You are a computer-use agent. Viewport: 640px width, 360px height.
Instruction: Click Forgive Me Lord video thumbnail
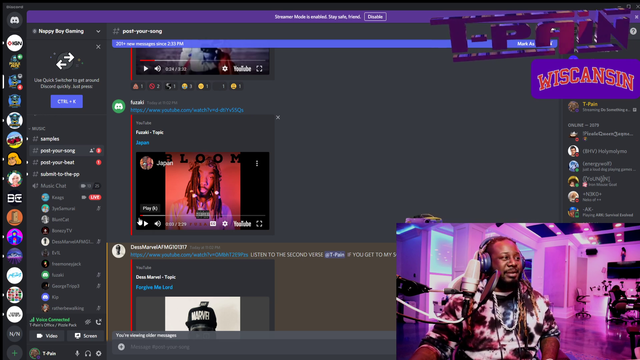202,313
